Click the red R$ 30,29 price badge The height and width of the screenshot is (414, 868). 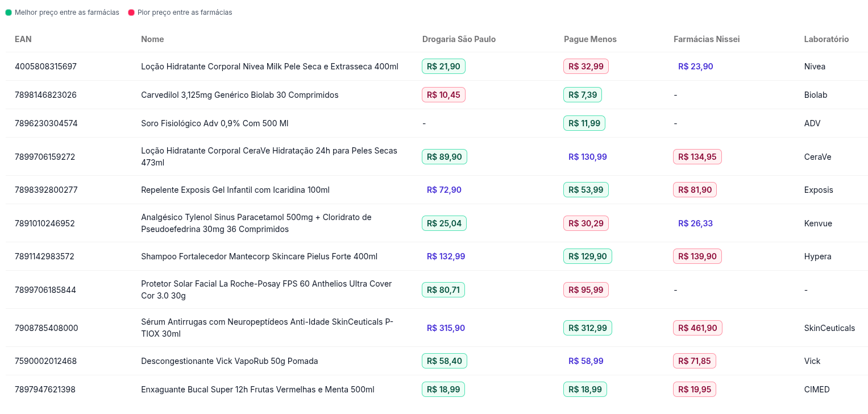[586, 223]
